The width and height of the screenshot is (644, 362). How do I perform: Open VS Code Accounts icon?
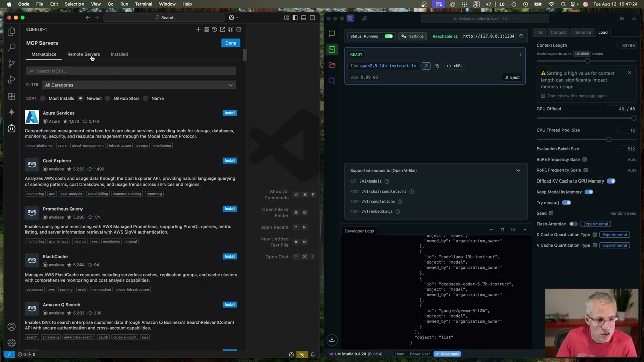[x=11, y=327]
